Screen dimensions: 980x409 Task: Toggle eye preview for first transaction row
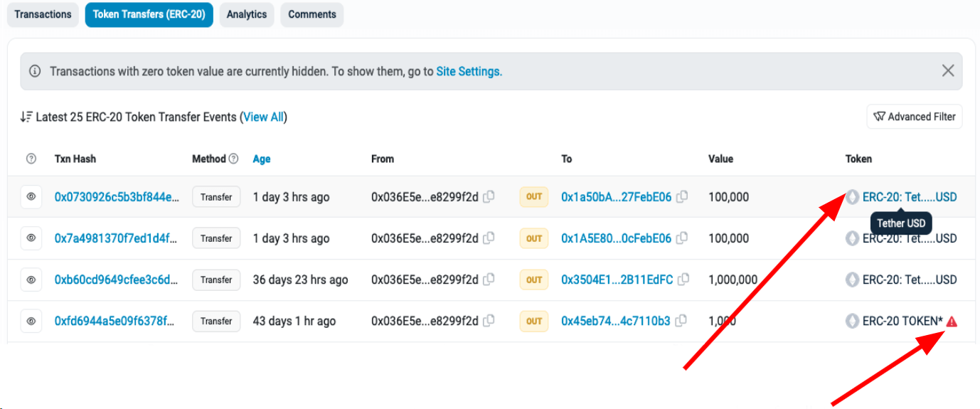click(31, 197)
